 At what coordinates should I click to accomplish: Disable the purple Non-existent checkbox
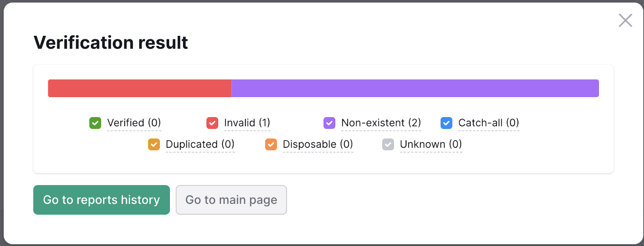click(x=329, y=123)
